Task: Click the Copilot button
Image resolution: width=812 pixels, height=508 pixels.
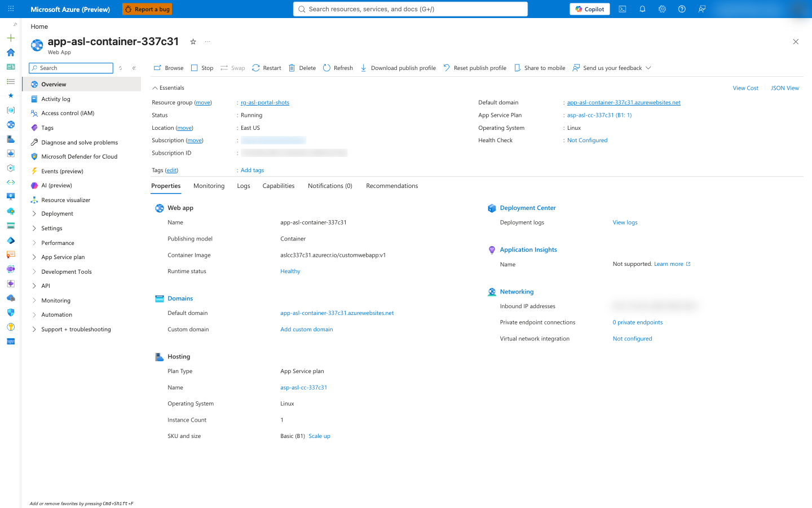Action: pyautogui.click(x=590, y=9)
